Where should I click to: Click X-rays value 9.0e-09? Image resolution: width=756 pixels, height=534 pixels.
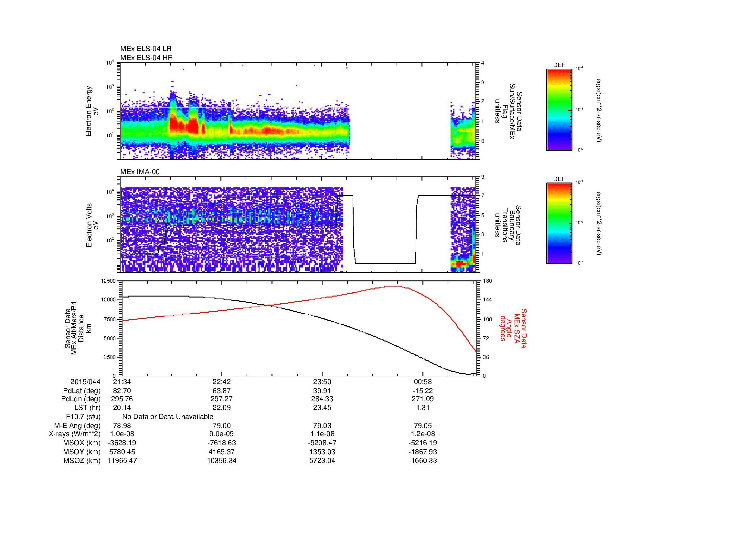tap(222, 434)
